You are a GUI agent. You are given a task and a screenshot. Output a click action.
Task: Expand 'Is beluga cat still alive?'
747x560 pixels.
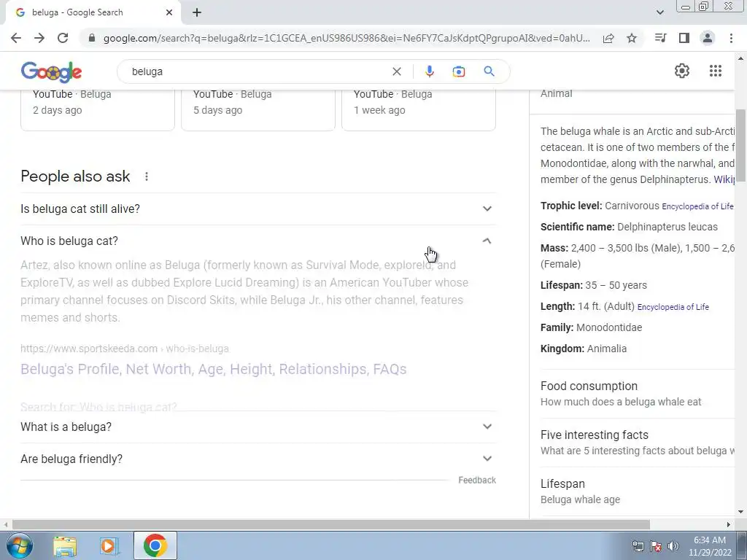[x=258, y=209]
